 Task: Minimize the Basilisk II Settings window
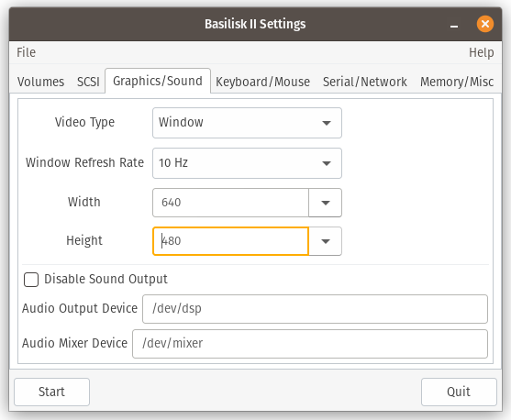click(454, 25)
